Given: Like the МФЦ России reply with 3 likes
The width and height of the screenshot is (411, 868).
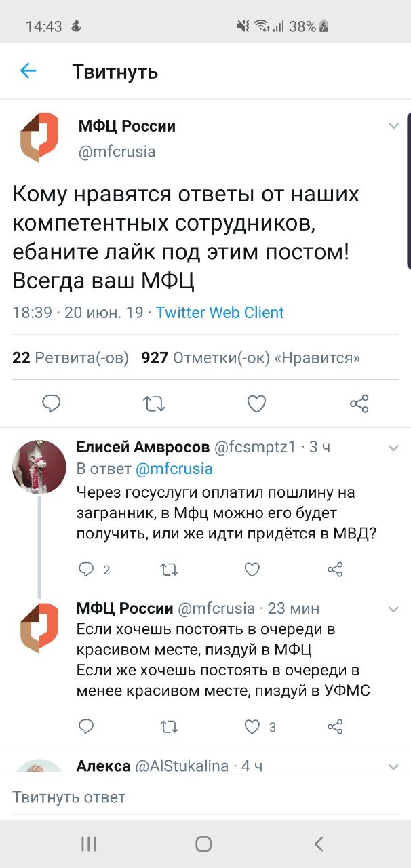Looking at the screenshot, I should [252, 727].
